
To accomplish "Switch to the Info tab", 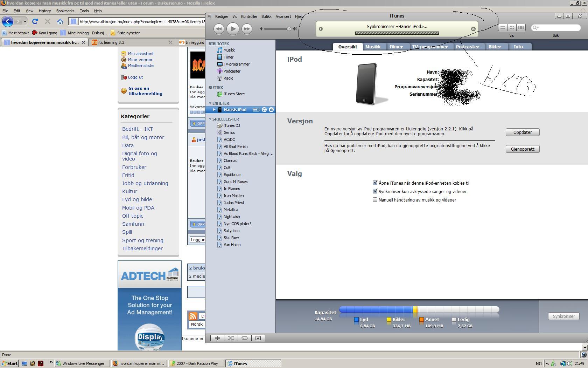I will [x=518, y=47].
